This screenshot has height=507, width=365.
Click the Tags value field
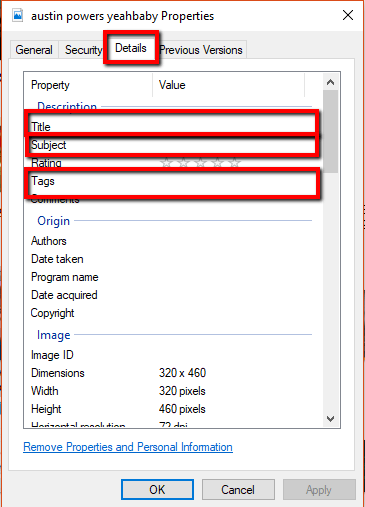[233, 181]
